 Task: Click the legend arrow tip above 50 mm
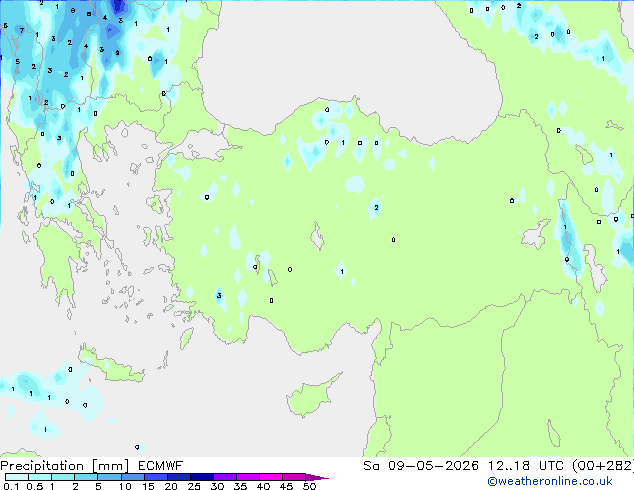[317, 477]
